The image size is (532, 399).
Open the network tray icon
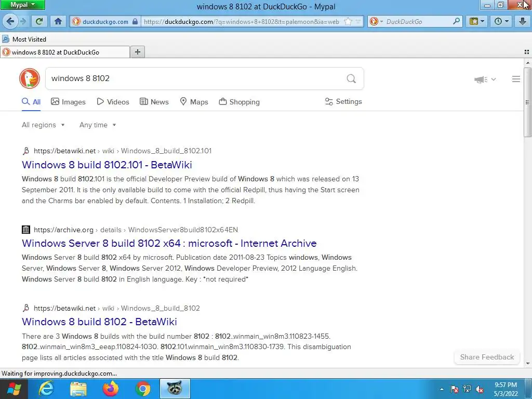[x=467, y=389]
